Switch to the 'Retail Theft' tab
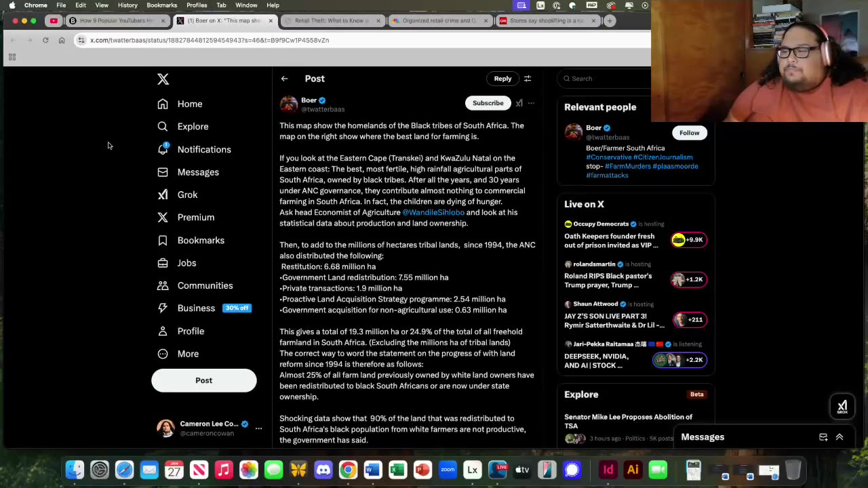 [330, 20]
